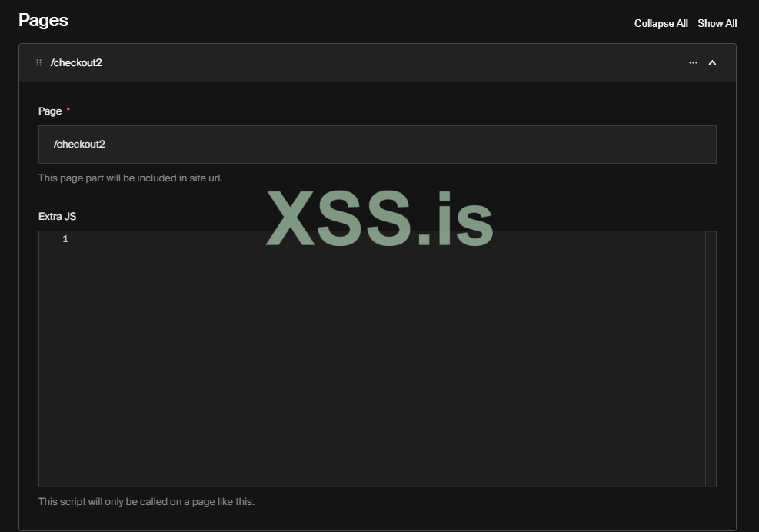Open the three-dot menu for /checkout2
This screenshot has height=532, width=759.
(x=693, y=62)
